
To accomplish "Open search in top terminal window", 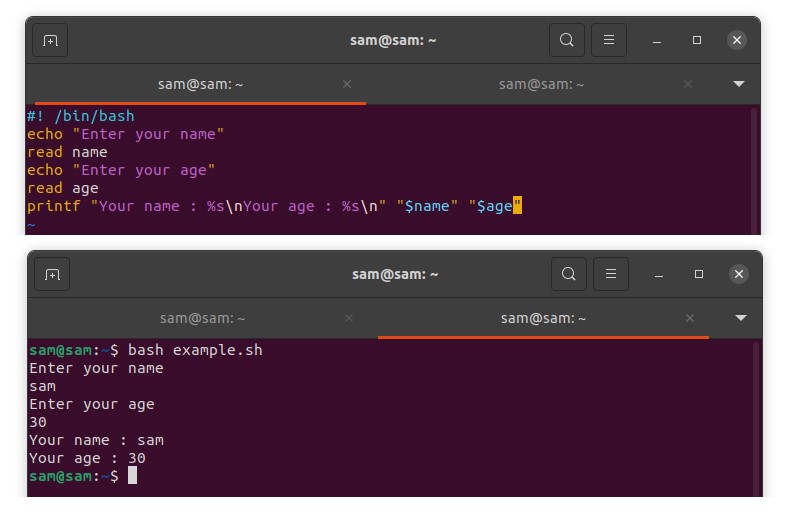I will tap(567, 41).
